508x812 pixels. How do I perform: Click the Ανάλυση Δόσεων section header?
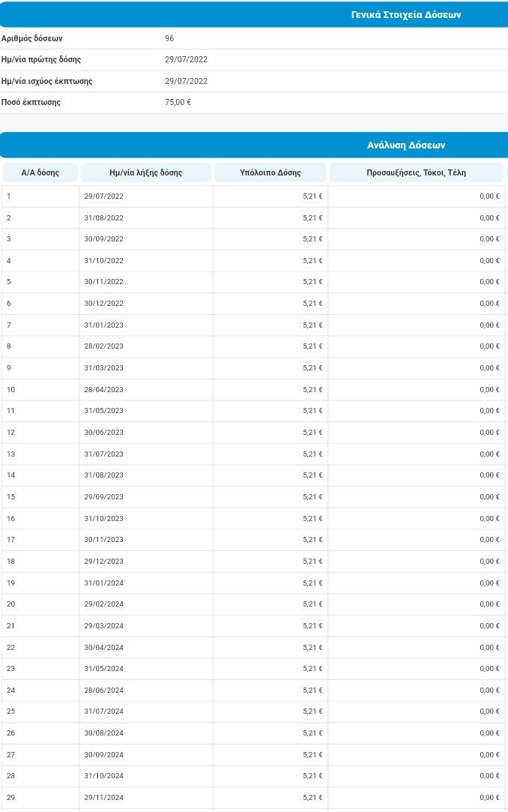click(x=406, y=145)
